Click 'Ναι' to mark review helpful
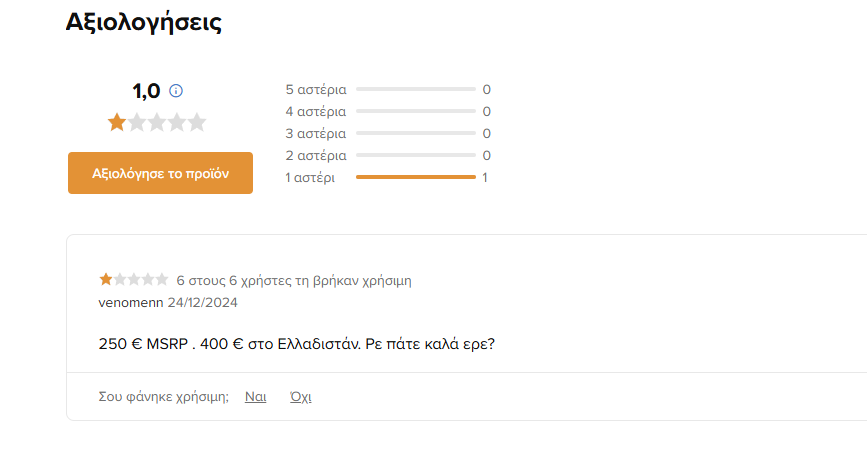Image resolution: width=867 pixels, height=468 pixels. coord(255,397)
